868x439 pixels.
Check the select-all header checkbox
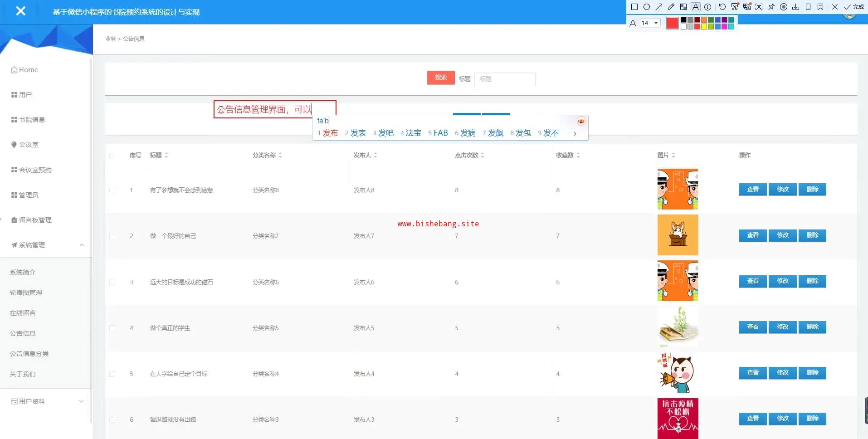(x=112, y=156)
